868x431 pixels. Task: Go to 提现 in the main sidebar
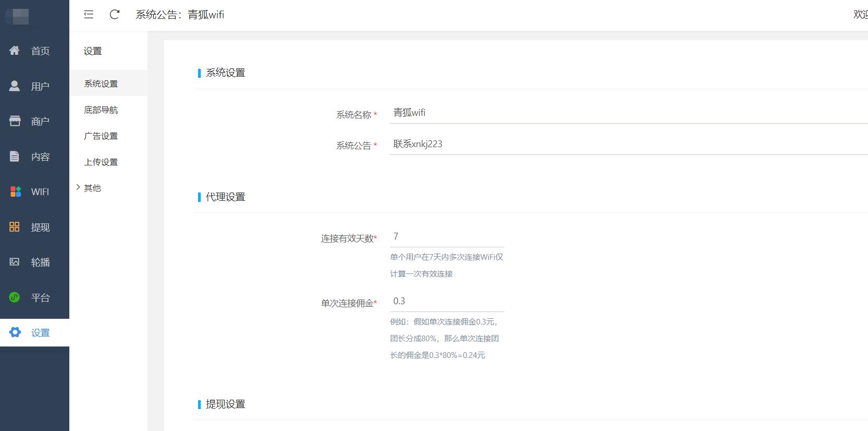(x=34, y=227)
